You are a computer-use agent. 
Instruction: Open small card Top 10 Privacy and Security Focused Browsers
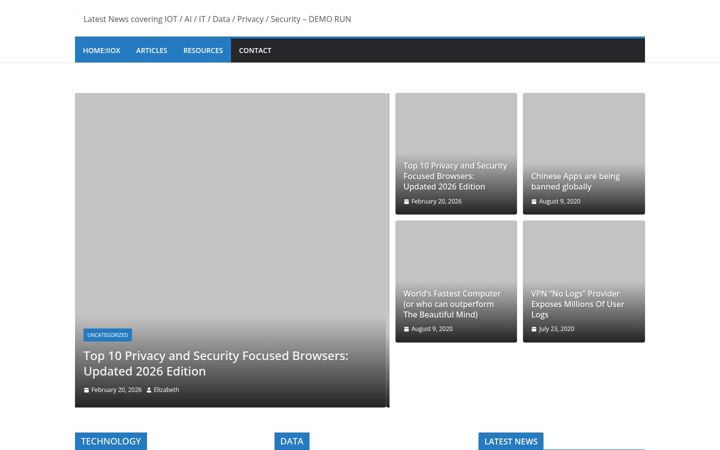pos(455,176)
